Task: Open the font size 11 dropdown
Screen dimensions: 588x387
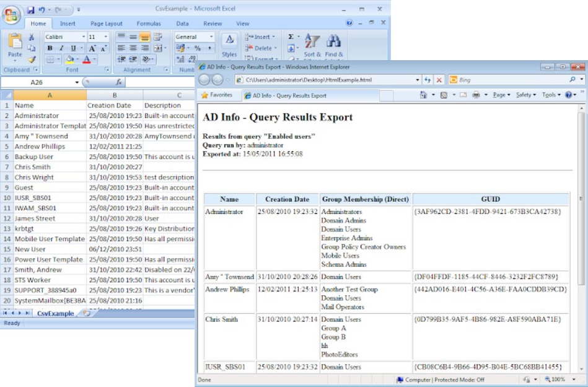Action: point(106,37)
